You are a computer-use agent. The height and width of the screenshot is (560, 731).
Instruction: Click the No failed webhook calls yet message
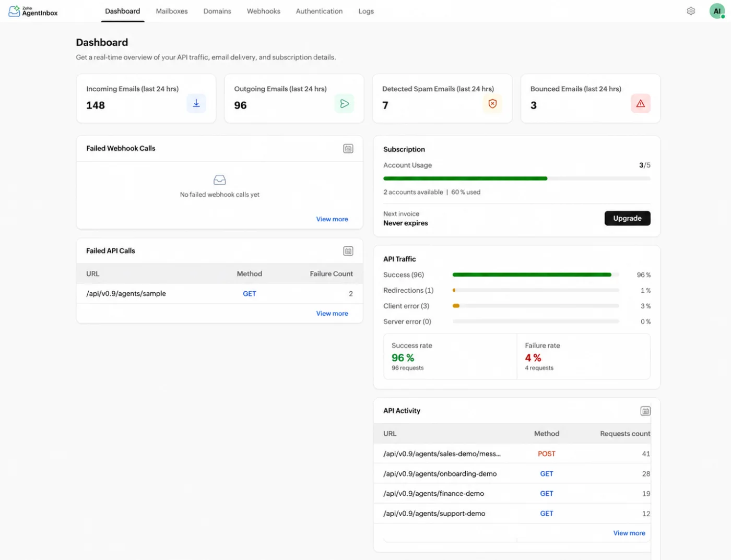coord(220,195)
